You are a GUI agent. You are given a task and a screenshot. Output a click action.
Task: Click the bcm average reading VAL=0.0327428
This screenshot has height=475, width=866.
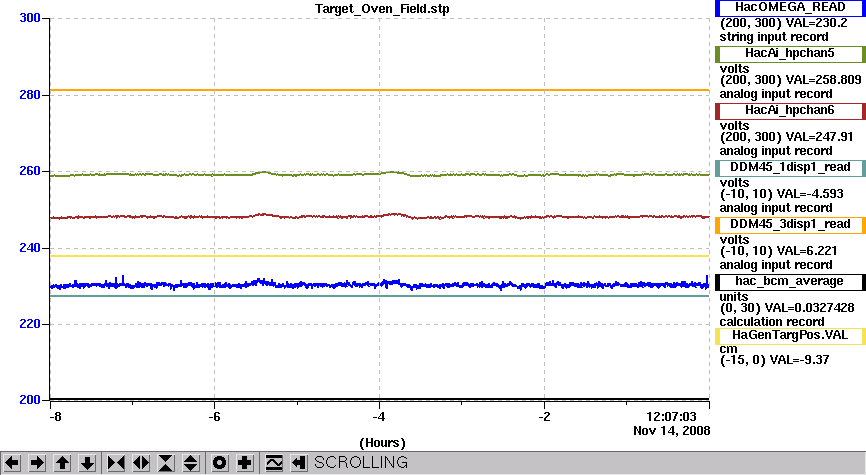(x=812, y=308)
